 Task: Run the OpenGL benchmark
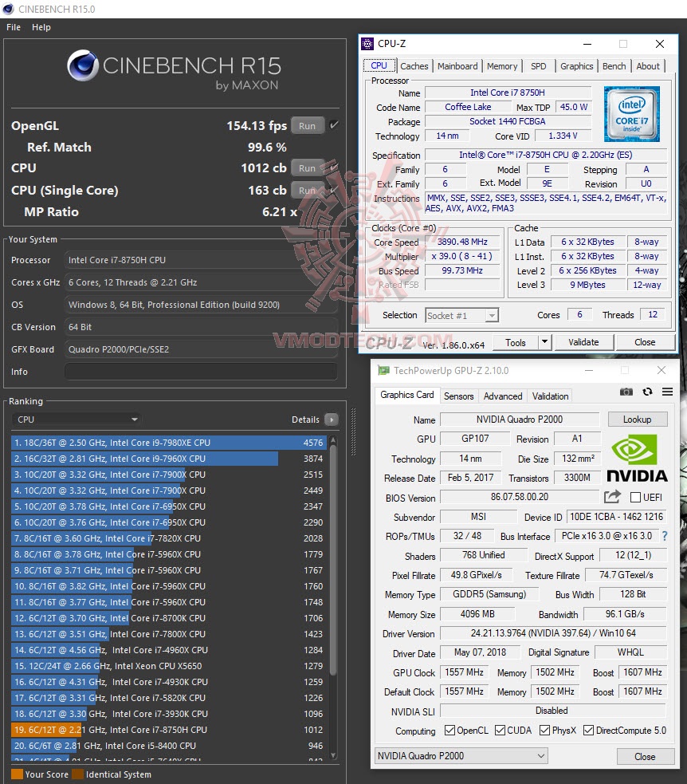(x=308, y=125)
